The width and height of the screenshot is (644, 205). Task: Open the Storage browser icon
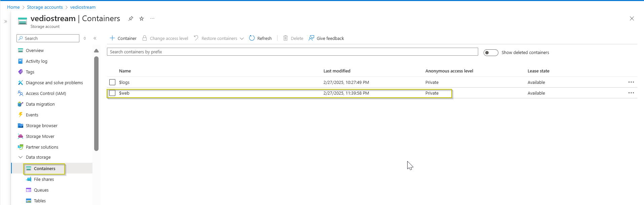(21, 125)
